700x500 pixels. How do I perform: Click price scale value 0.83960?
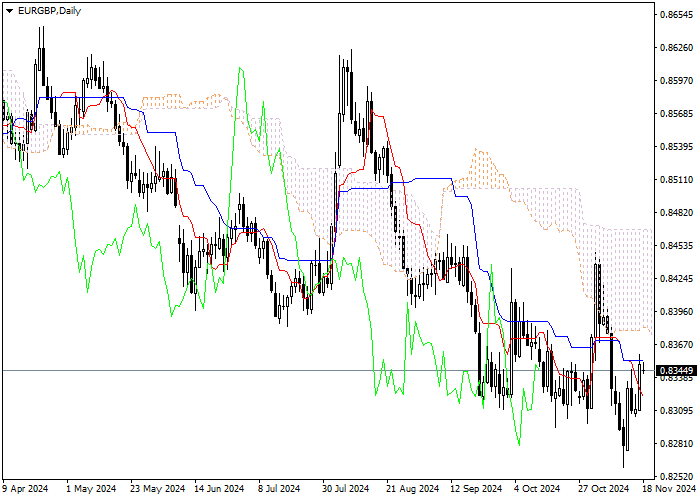pos(677,312)
